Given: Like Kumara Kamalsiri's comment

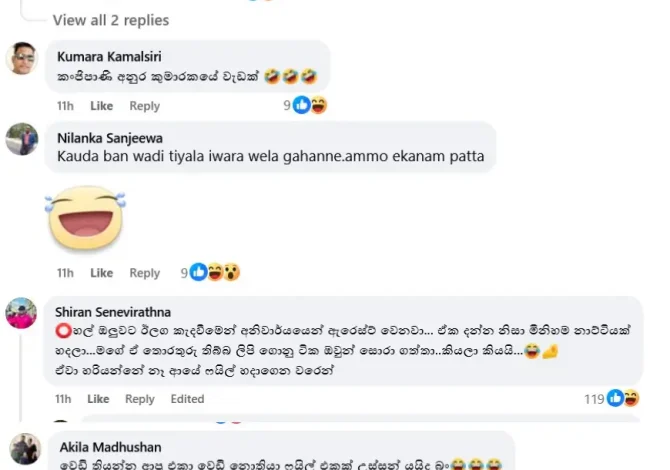Looking at the screenshot, I should click(101, 106).
